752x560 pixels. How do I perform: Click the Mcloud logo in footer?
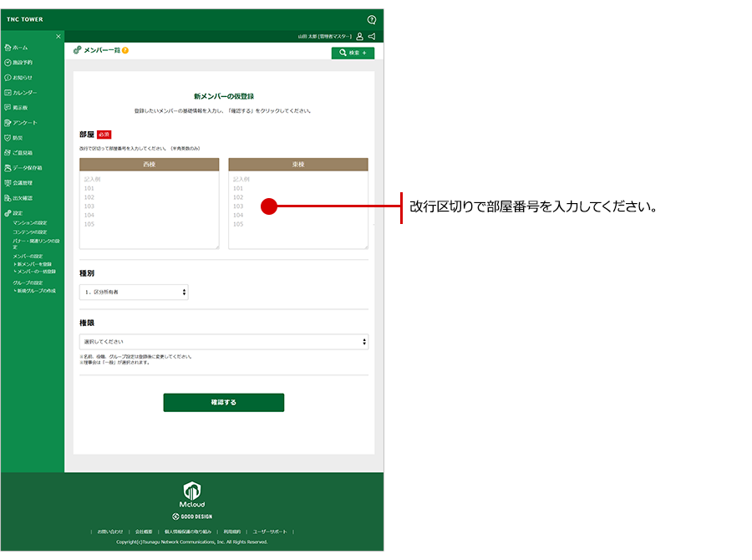(191, 494)
